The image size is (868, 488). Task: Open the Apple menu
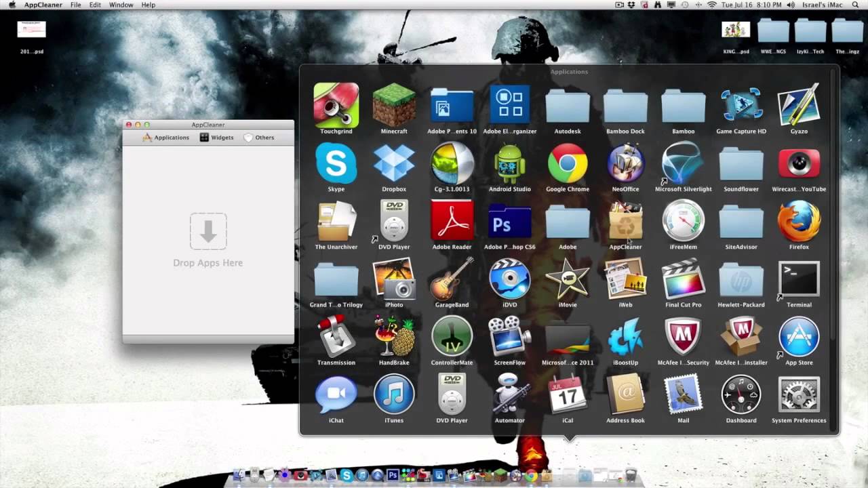point(12,5)
